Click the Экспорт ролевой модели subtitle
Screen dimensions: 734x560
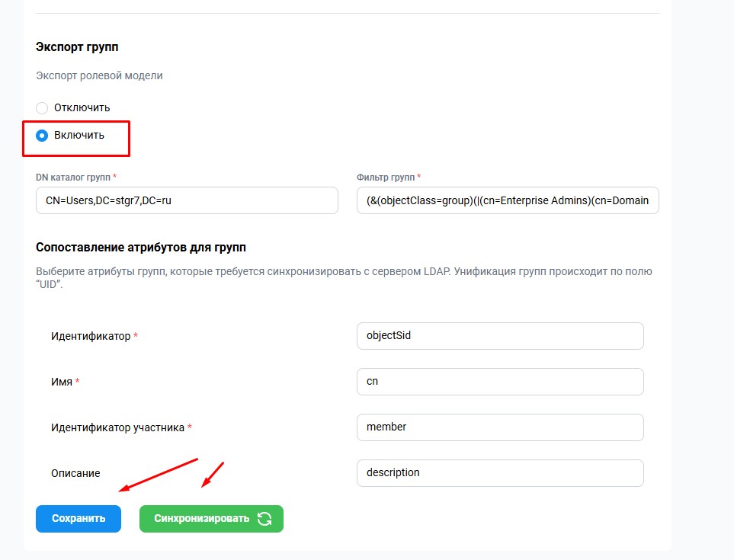(99, 75)
